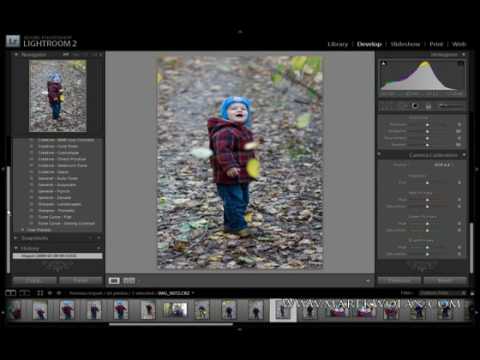Open the Web module

[x=459, y=44]
